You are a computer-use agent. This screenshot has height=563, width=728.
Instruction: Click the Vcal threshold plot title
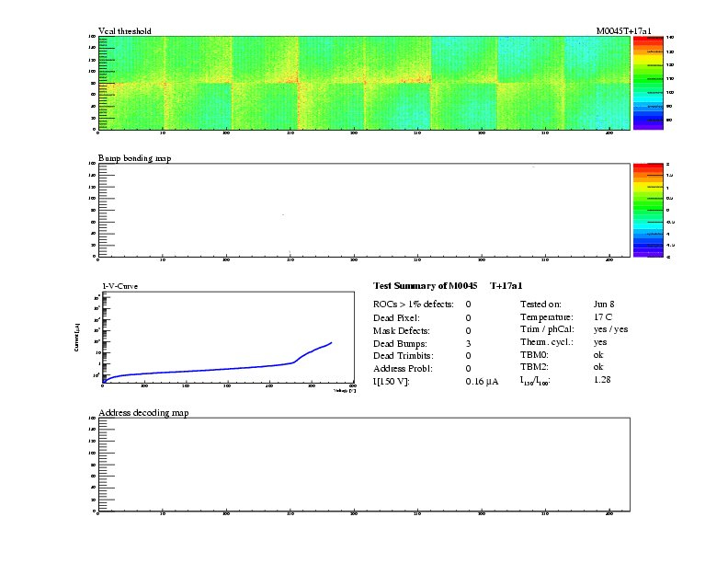click(124, 31)
